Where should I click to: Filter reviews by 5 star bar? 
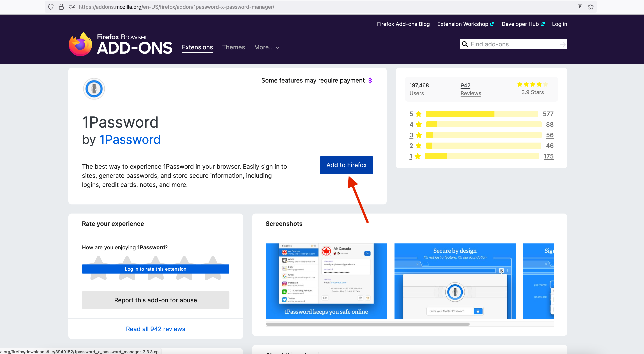tap(482, 114)
